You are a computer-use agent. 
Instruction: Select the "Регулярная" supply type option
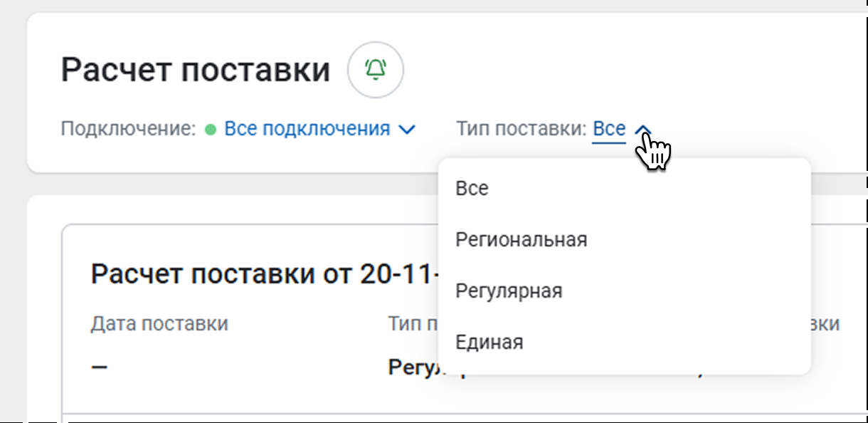click(x=509, y=291)
